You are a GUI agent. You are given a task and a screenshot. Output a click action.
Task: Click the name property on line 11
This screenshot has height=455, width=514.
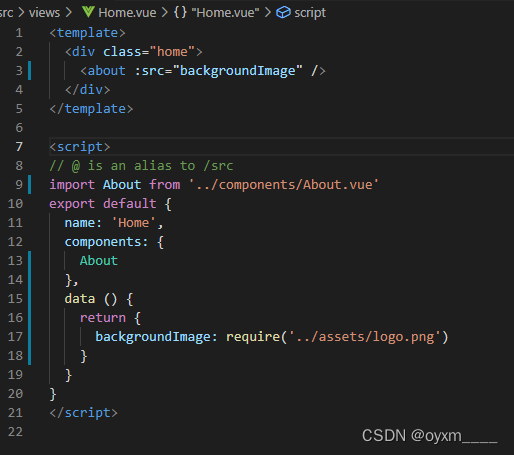tap(80, 223)
